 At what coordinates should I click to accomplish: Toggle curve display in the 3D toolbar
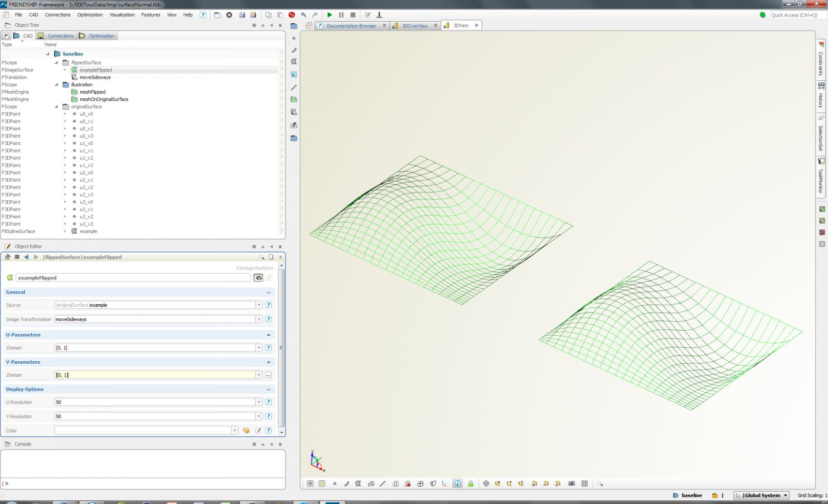point(346,483)
